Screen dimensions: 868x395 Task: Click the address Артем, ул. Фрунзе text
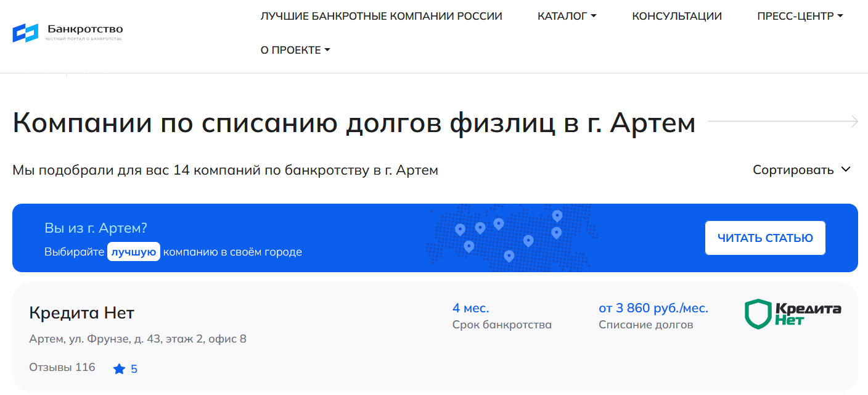pyautogui.click(x=138, y=339)
